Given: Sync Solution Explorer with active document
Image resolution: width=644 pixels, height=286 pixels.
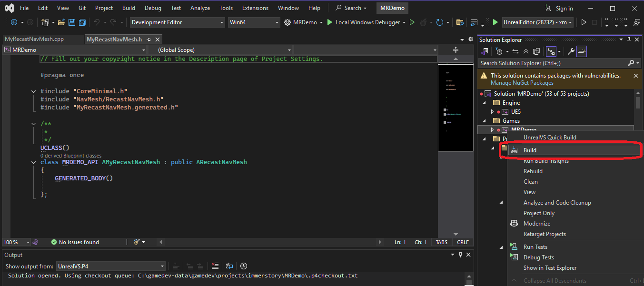Looking at the screenshot, I should point(515,51).
